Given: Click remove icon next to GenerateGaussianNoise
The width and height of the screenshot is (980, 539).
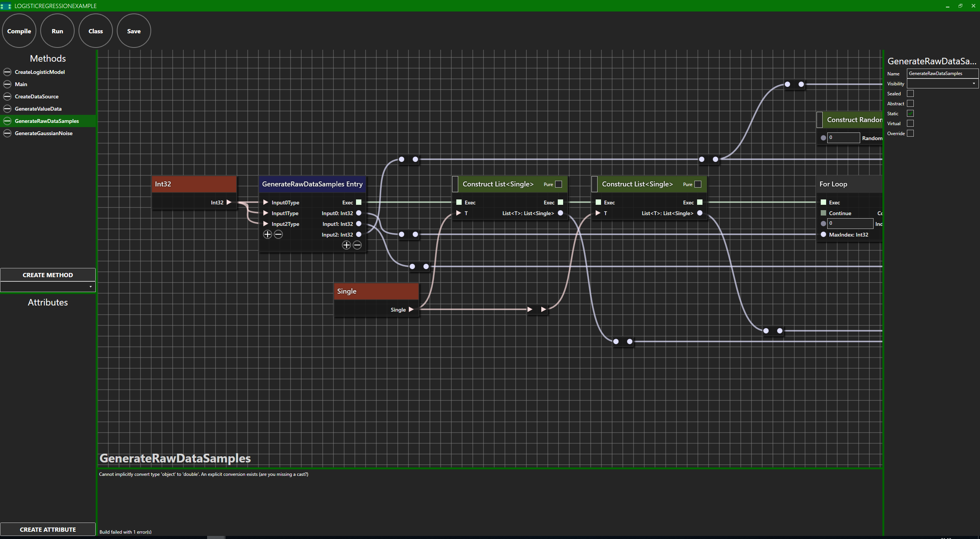Looking at the screenshot, I should click(7, 133).
